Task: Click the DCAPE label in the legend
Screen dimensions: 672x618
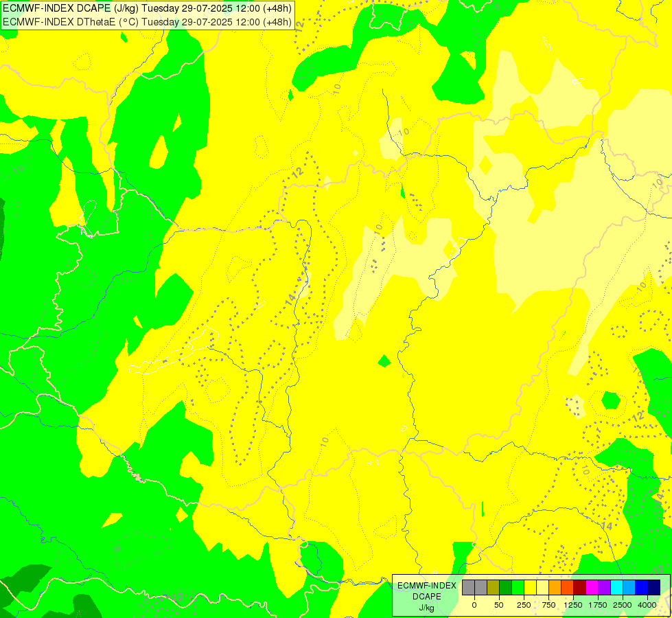Action: tap(427, 597)
